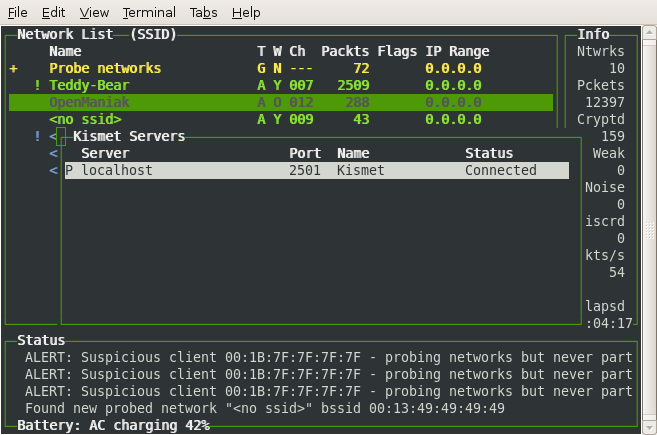
Task: Click the vertical scrollbar thumb grip
Action: pyautogui.click(x=649, y=230)
